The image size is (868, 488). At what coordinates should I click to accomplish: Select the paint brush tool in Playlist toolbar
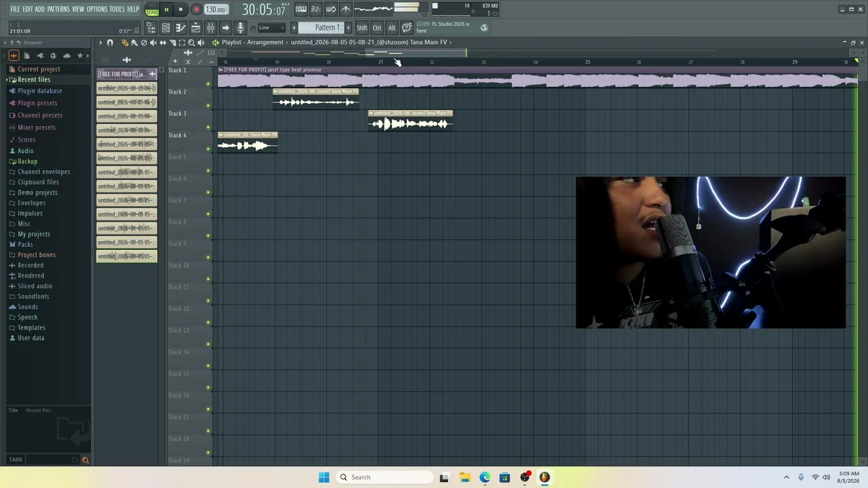pyautogui.click(x=134, y=43)
